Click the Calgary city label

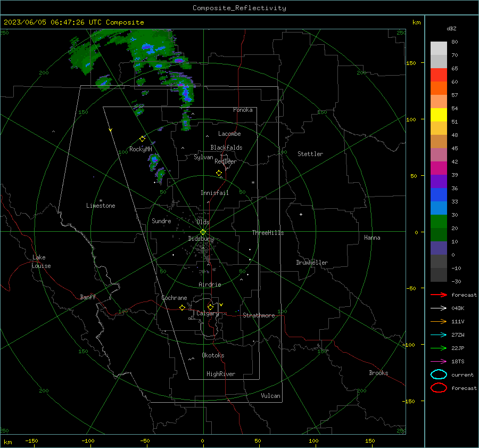tap(208, 313)
